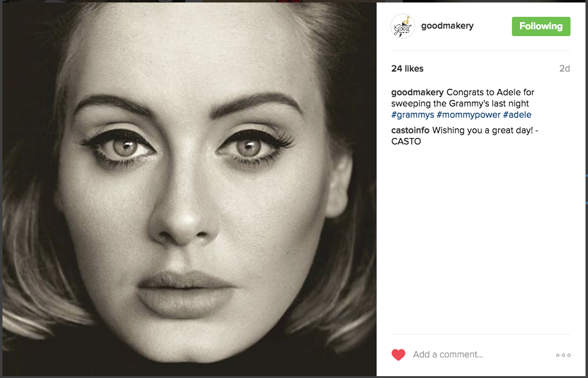This screenshot has width=588, height=378.
Task: Open the three-dot more options menu
Action: pyautogui.click(x=563, y=355)
